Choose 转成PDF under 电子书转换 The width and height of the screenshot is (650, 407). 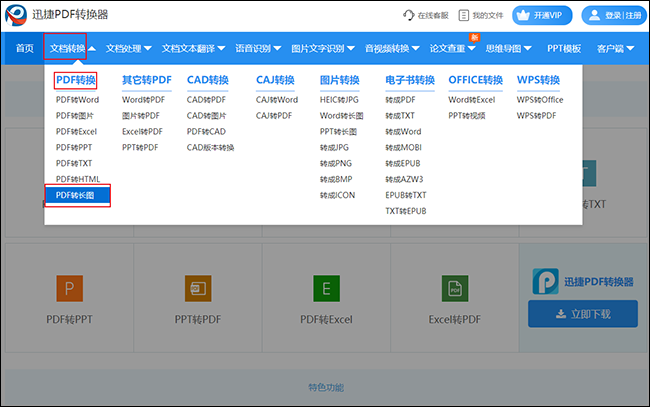pos(400,100)
